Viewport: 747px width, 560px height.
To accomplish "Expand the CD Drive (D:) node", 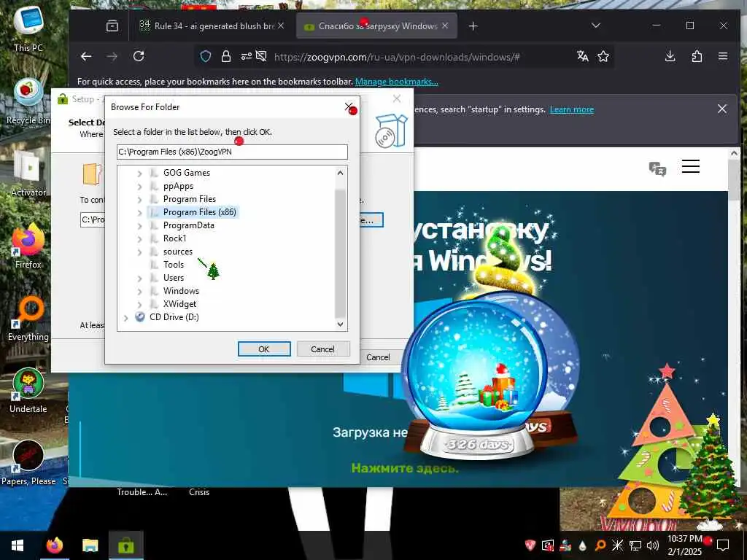I will point(125,317).
